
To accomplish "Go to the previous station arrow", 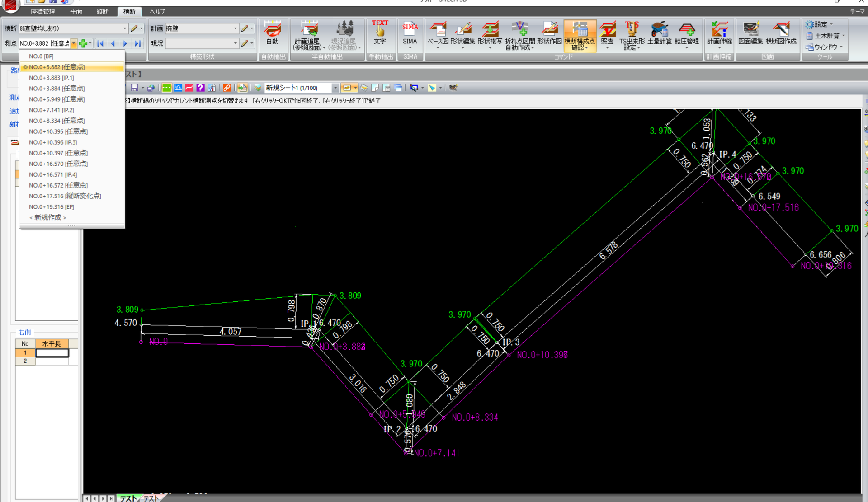I will click(x=113, y=43).
